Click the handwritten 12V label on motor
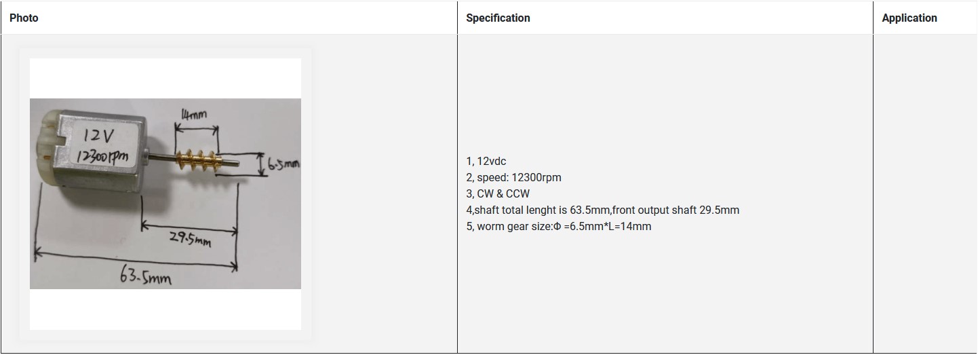980x355 pixels. coord(95,136)
